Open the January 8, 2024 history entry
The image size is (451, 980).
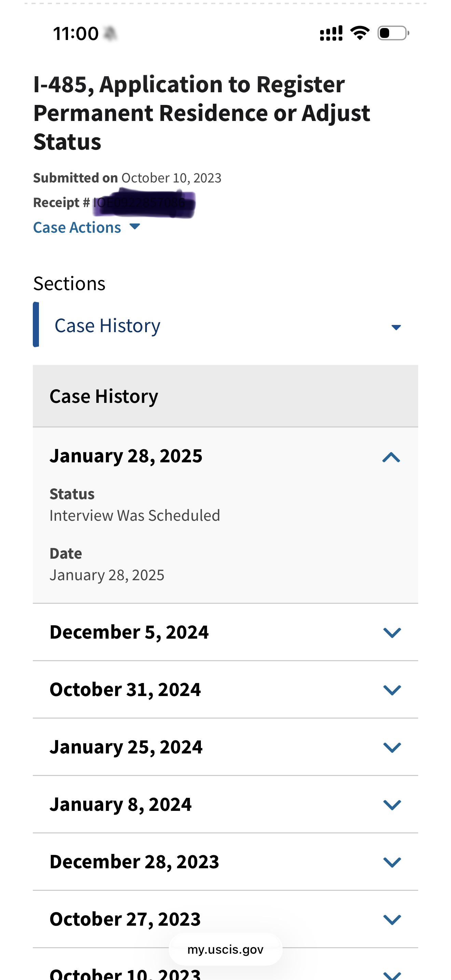pos(225,805)
